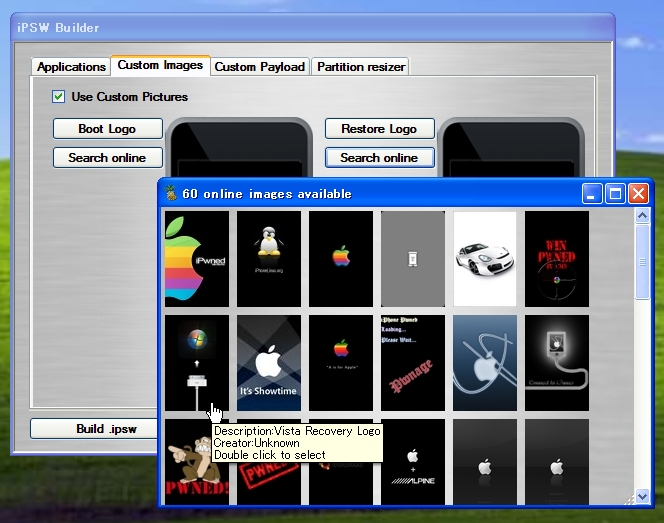Click the Restore Logo button

379,129
